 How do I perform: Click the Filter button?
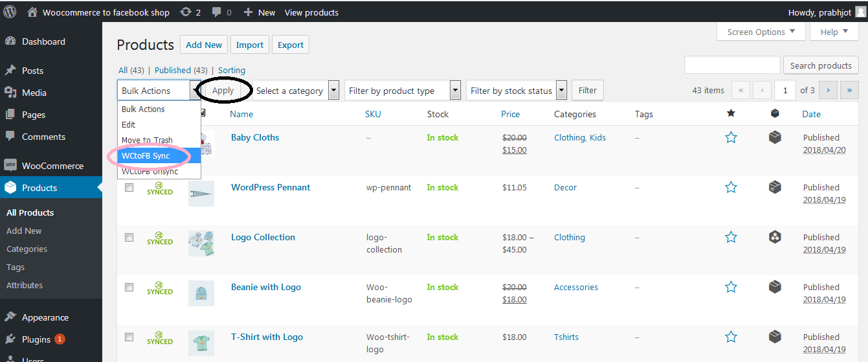coord(588,91)
